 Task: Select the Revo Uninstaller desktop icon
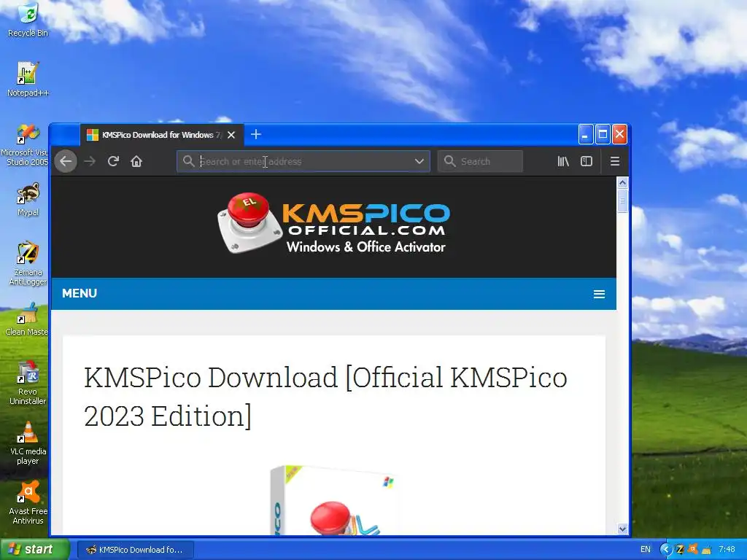(x=28, y=383)
